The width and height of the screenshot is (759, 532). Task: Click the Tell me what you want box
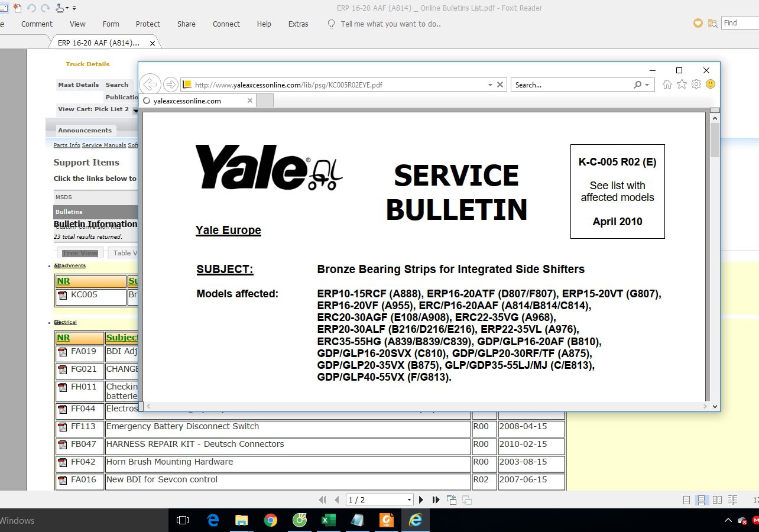point(391,24)
